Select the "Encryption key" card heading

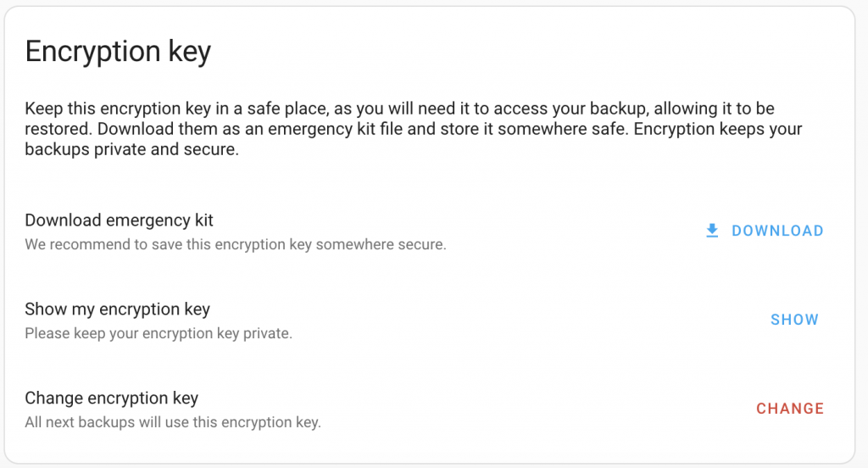tap(118, 52)
